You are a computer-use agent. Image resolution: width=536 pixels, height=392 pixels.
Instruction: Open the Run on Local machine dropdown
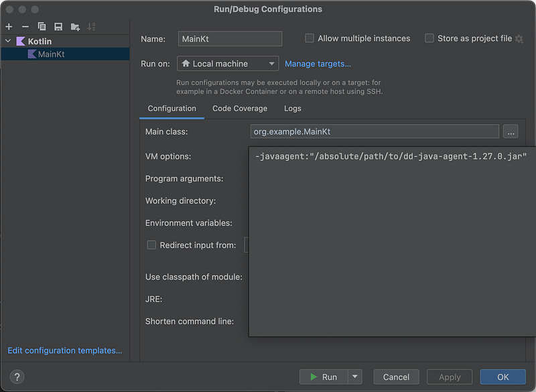[x=228, y=64]
